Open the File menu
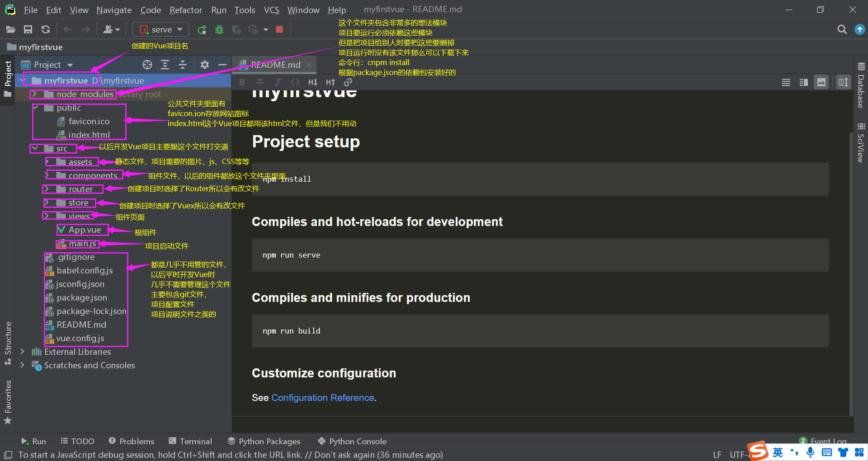868x461 pixels. click(x=31, y=9)
